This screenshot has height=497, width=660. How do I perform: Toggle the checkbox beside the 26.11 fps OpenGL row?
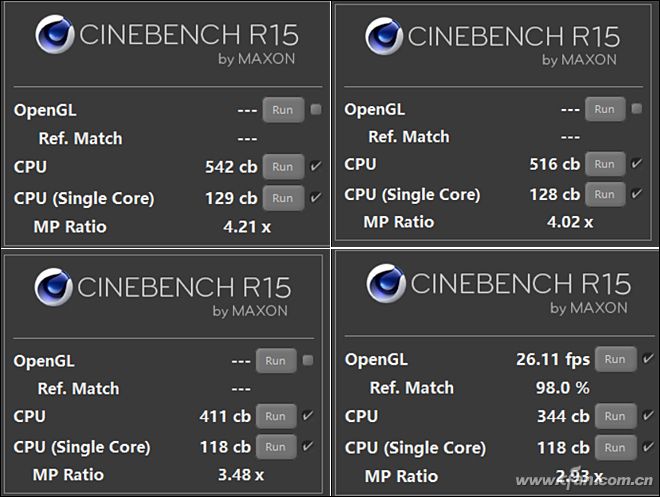click(x=648, y=359)
